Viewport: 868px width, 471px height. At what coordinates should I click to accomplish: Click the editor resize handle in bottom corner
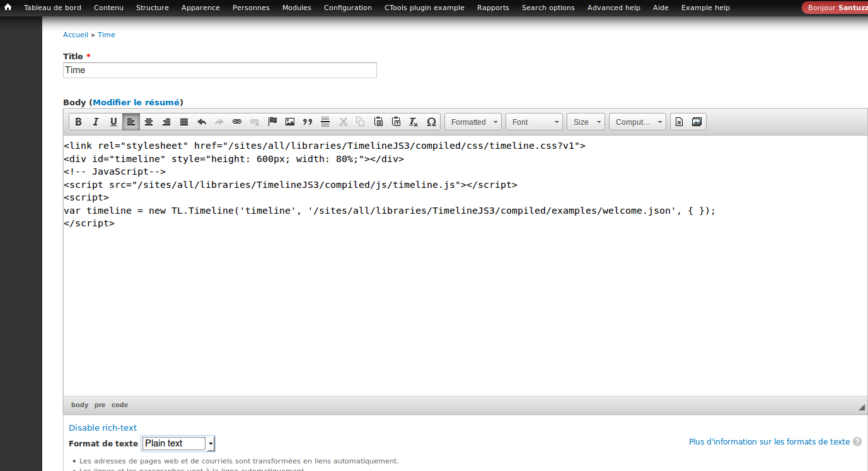862,407
